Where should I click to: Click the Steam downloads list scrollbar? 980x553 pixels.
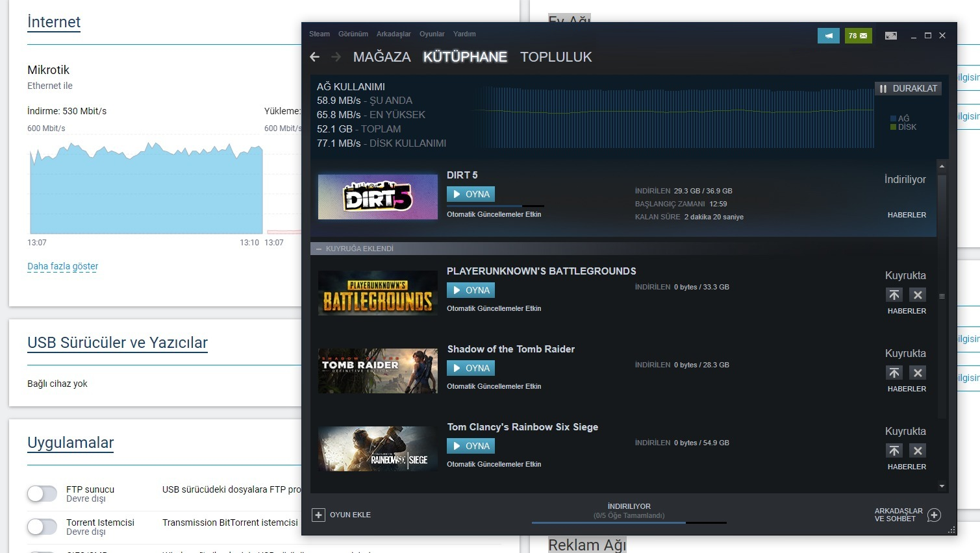(942, 295)
